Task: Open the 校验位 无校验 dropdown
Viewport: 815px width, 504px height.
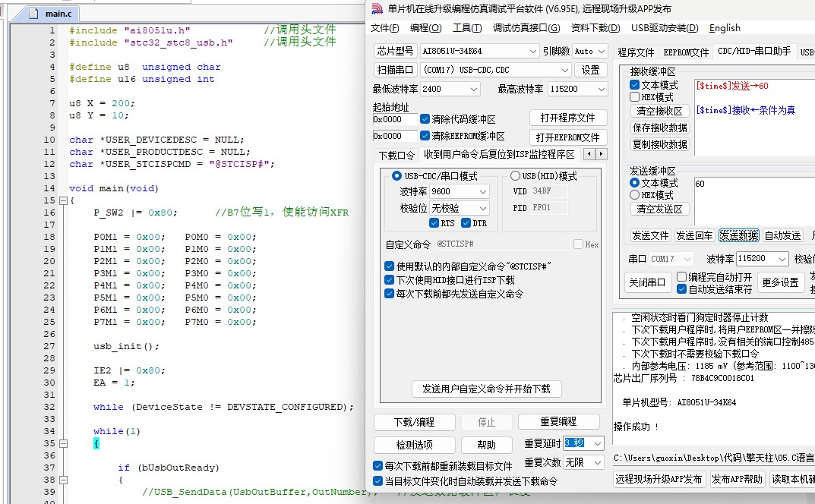Action: (x=483, y=208)
